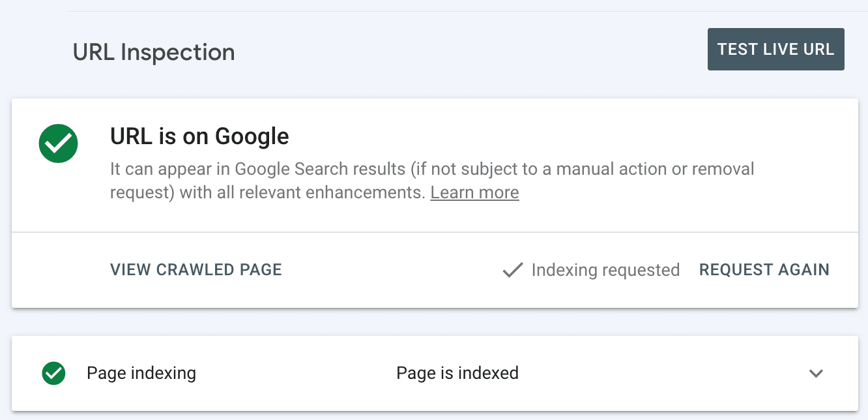Open the Learn more link

(474, 192)
